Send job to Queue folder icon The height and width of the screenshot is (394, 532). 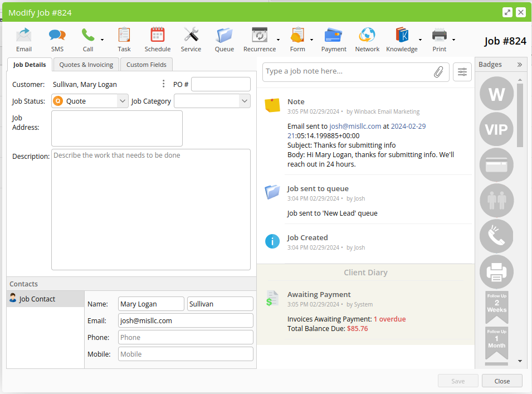point(224,38)
